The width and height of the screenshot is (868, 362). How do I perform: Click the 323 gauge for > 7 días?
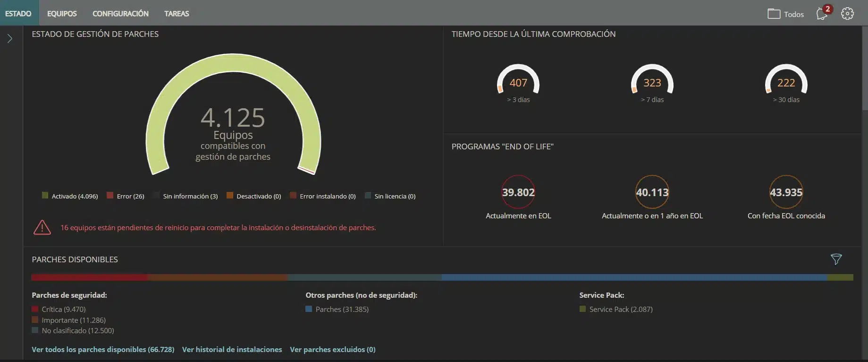(x=652, y=79)
